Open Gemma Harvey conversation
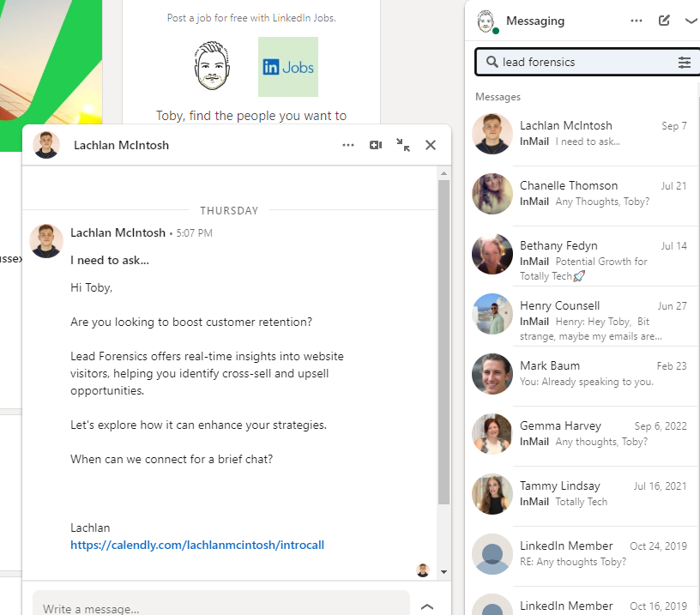 click(x=583, y=435)
